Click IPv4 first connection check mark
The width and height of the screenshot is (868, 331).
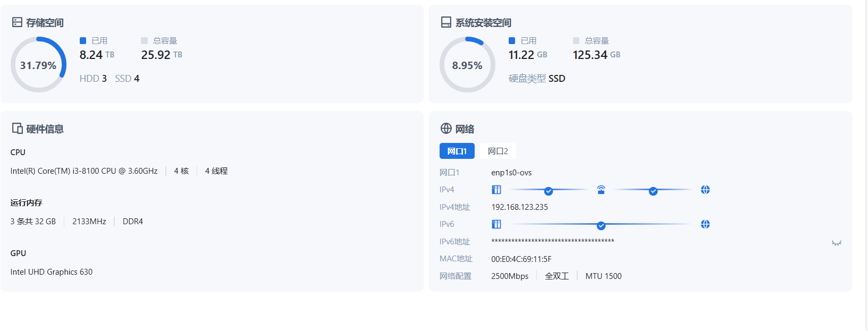point(549,191)
